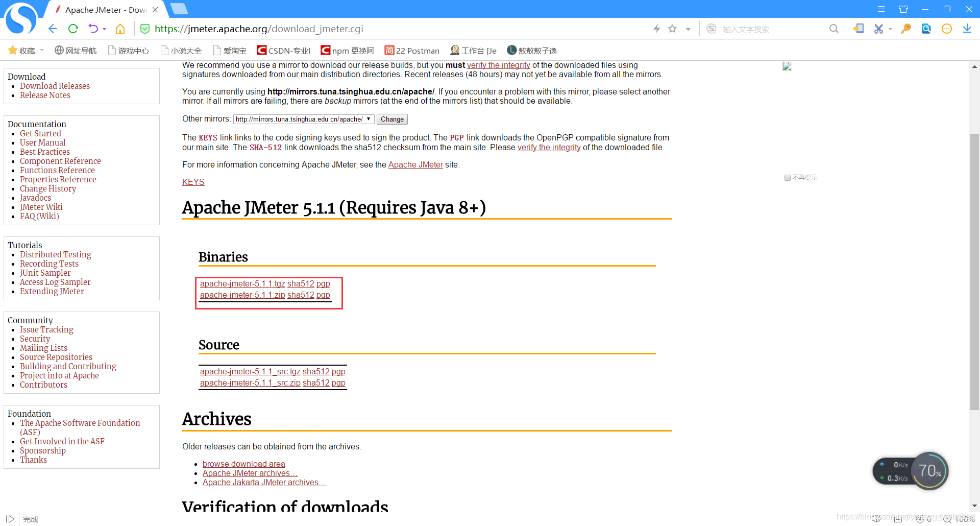Viewport: 980px width, 526px height.
Task: Click the broken image placeholder at right
Action: pyautogui.click(x=787, y=66)
